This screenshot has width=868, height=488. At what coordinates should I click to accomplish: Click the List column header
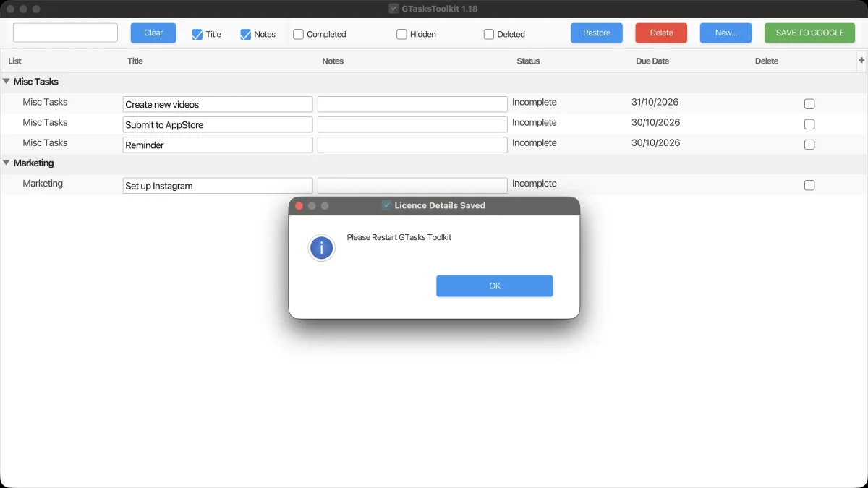tap(14, 61)
